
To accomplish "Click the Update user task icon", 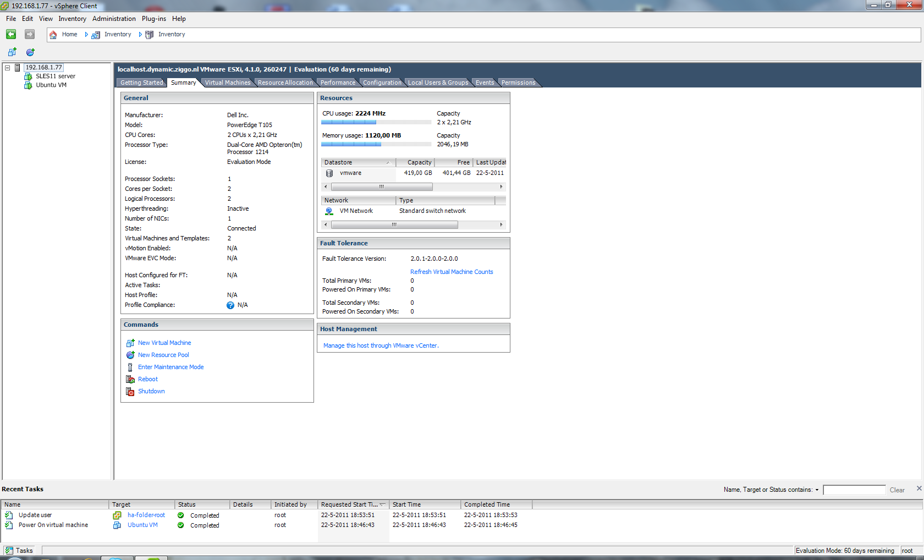I will click(x=9, y=515).
